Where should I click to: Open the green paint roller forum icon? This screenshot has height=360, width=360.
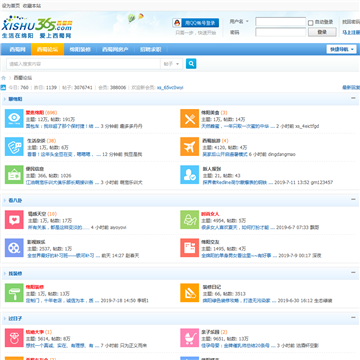coord(14,293)
